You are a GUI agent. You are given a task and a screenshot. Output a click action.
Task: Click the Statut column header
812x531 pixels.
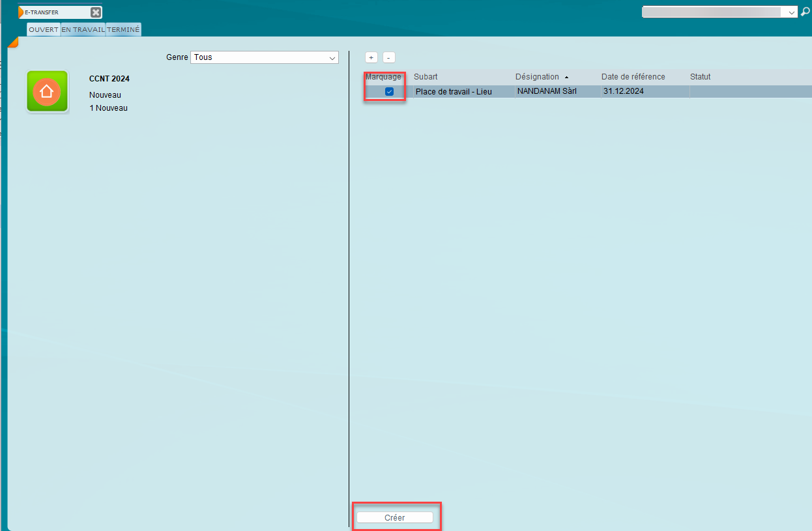(x=700, y=77)
